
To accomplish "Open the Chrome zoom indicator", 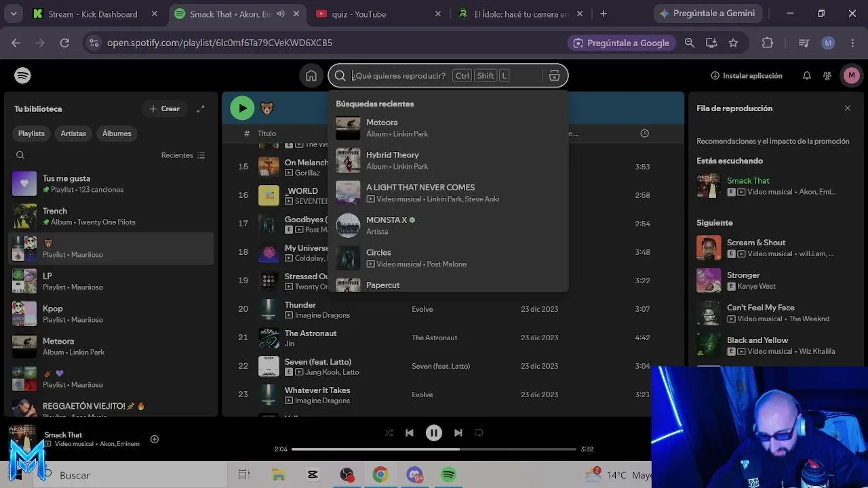I will [690, 43].
